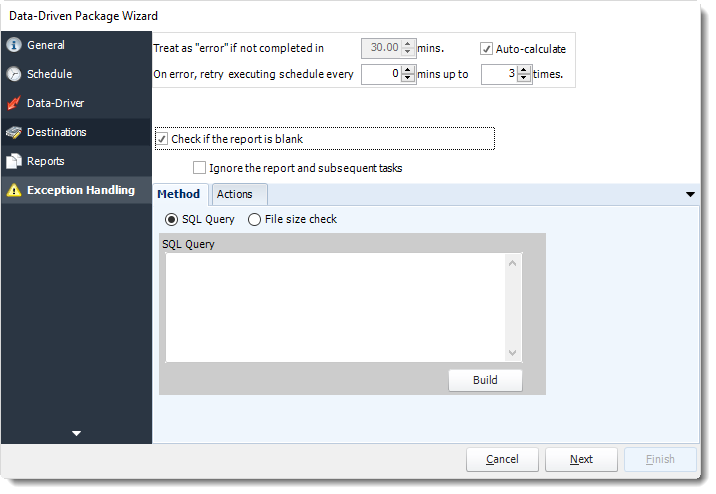The image size is (716, 494).
Task: Increase the retry interval minutes
Action: (408, 69)
